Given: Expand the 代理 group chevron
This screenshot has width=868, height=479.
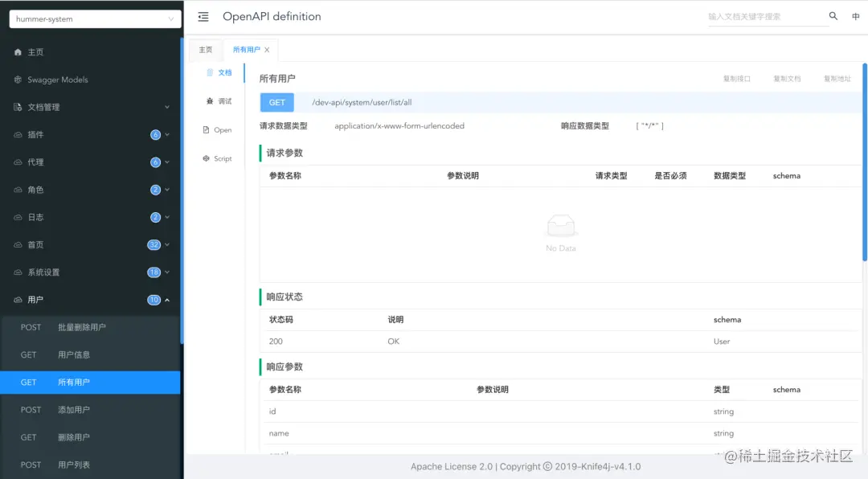Looking at the screenshot, I should pyautogui.click(x=167, y=162).
